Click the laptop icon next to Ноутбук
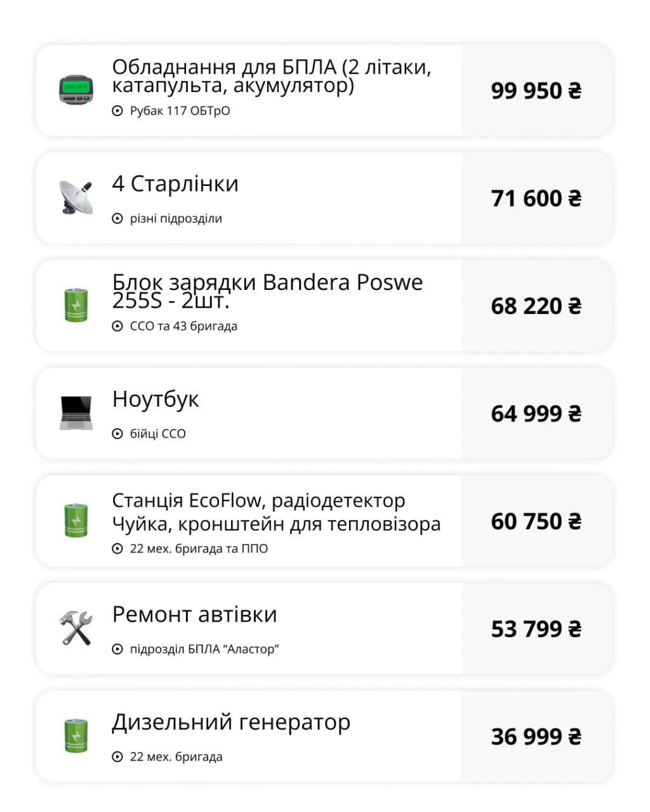This screenshot has width=650, height=812. coord(76,413)
